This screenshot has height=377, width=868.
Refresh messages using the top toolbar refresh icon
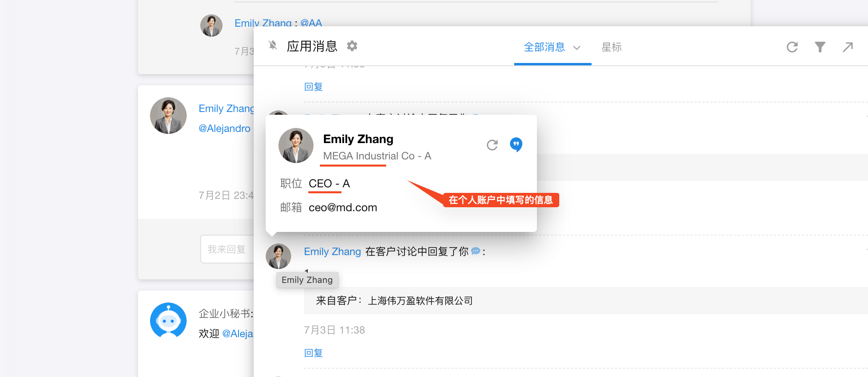coord(792,47)
